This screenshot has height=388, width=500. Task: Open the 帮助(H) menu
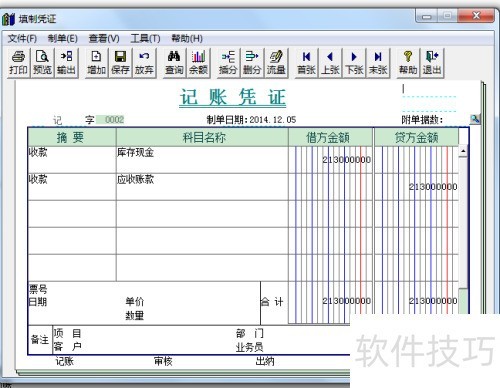click(x=187, y=39)
